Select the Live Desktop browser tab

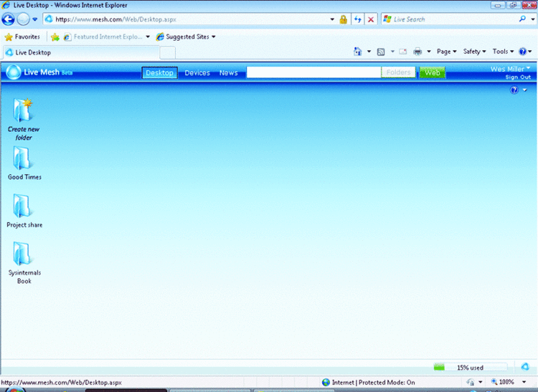(81, 52)
